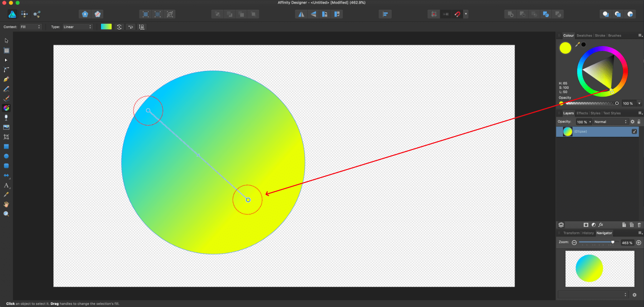Click the zoom out minus button
This screenshot has width=644, height=307.
coord(574,243)
